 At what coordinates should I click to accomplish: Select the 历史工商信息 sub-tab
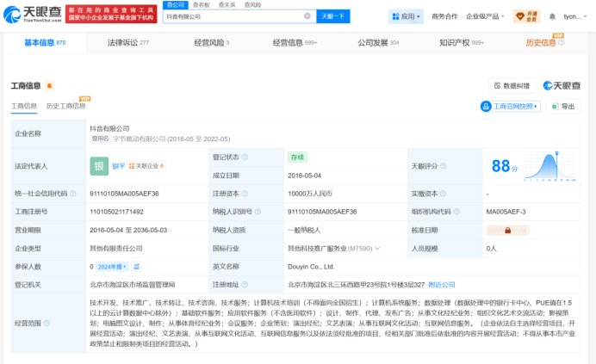[x=65, y=106]
